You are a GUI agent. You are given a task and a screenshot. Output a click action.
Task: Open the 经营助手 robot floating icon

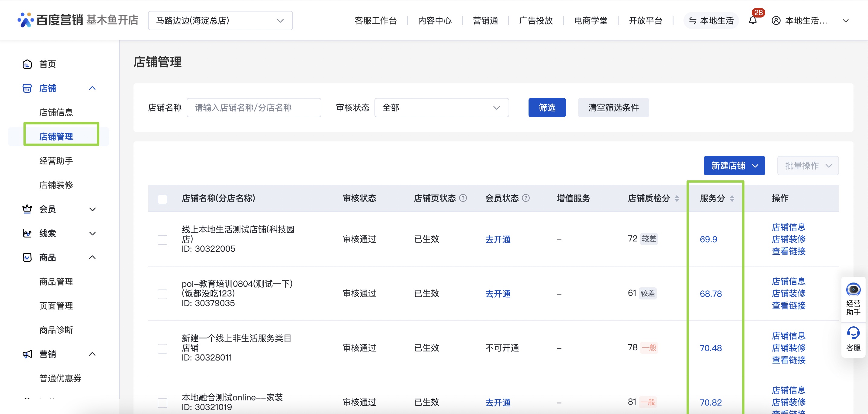853,289
